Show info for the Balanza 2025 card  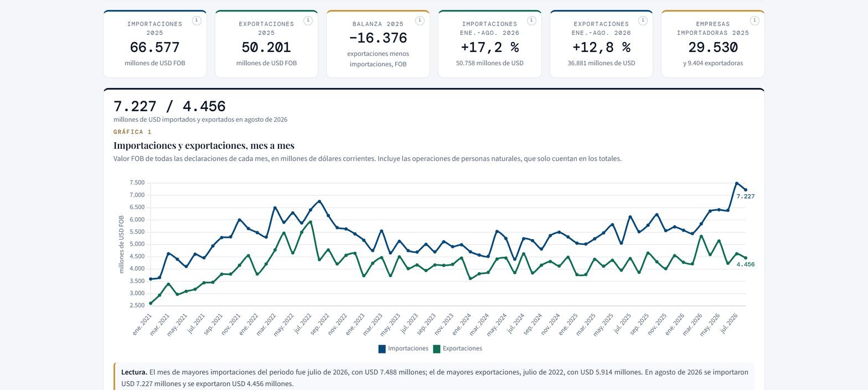click(420, 20)
